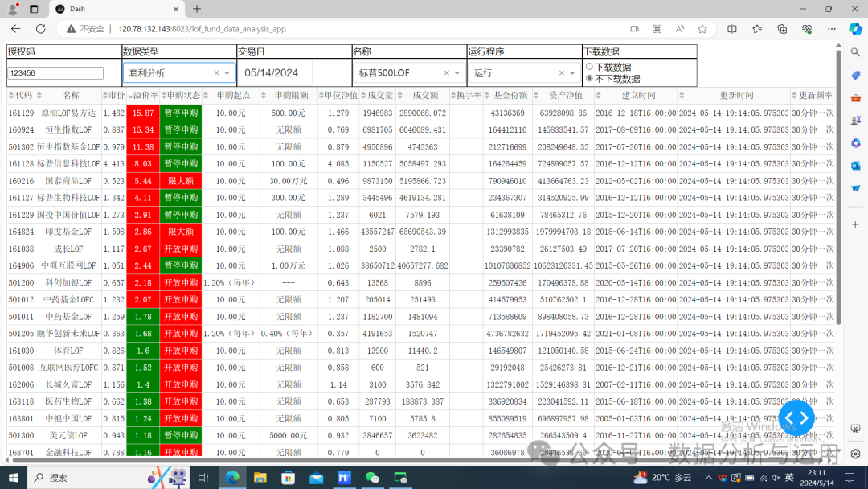Click sidebar search icon
This screenshot has width=868, height=489.
855,52
